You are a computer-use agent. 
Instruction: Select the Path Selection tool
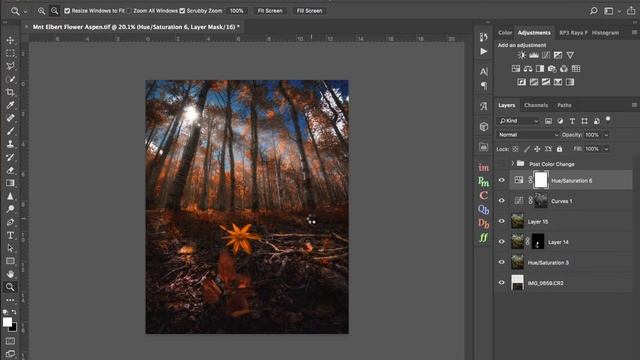(x=10, y=248)
